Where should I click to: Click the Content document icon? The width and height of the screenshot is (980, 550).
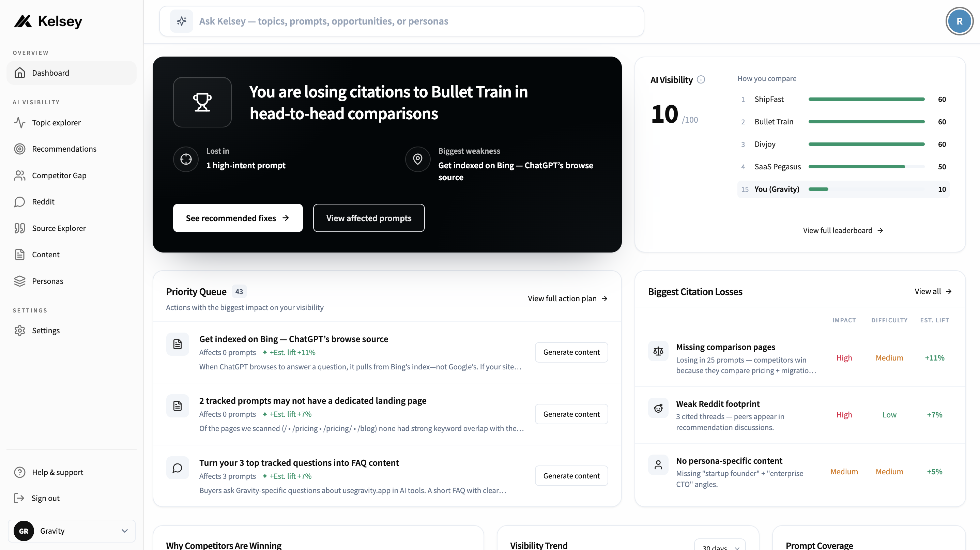pyautogui.click(x=20, y=255)
